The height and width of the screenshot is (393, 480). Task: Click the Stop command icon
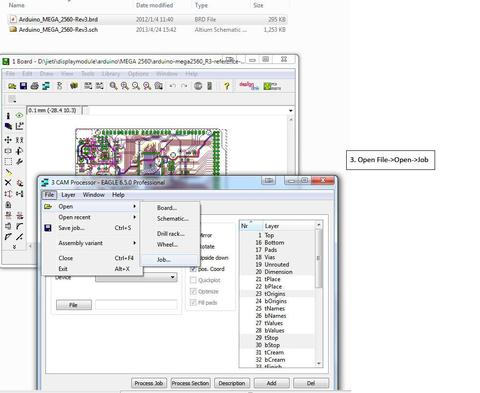click(198, 86)
